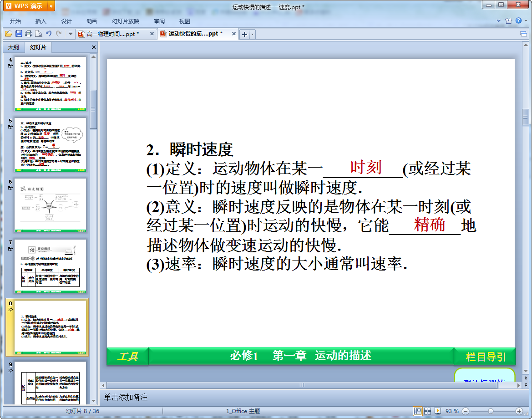This screenshot has height=419, width=532.
Task: Go to previous slide double-arrow button
Action: click(526, 378)
